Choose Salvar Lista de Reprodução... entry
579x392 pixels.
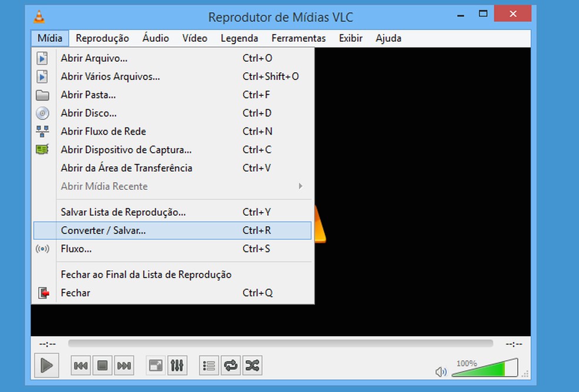coord(172,212)
